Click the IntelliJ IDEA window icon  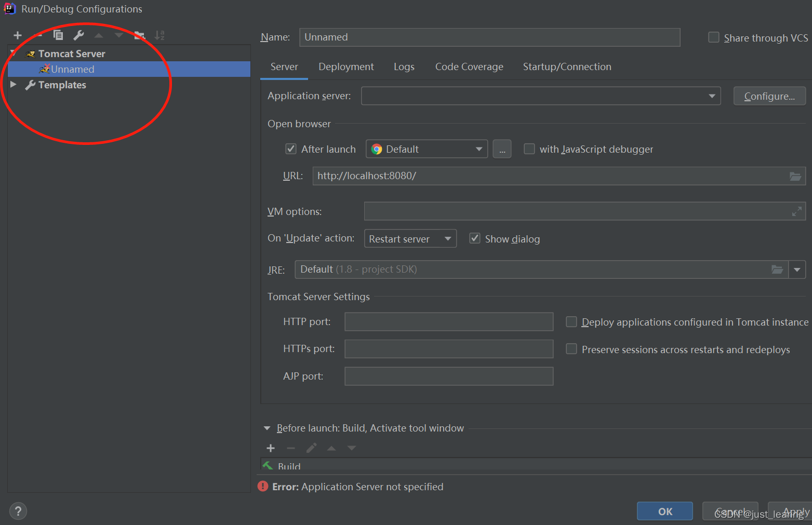(10, 8)
